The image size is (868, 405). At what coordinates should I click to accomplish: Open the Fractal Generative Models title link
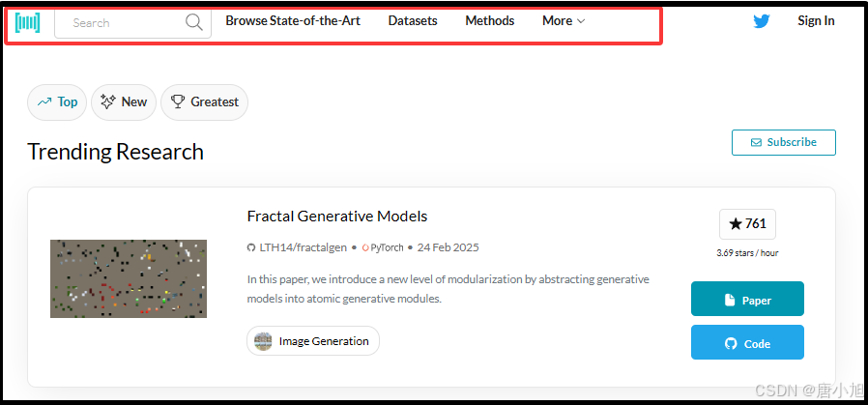coord(337,217)
